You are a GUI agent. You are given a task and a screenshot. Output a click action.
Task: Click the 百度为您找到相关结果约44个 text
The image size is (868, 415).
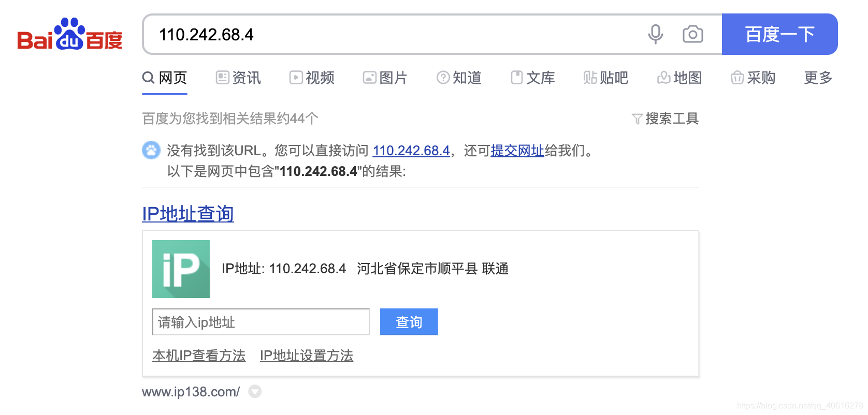pyautogui.click(x=230, y=118)
